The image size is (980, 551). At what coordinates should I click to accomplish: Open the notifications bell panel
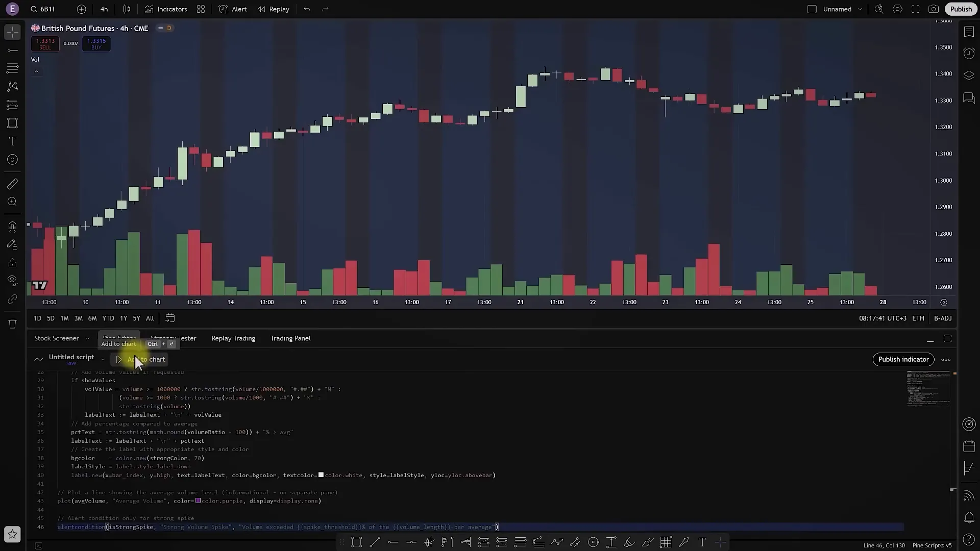point(969,517)
